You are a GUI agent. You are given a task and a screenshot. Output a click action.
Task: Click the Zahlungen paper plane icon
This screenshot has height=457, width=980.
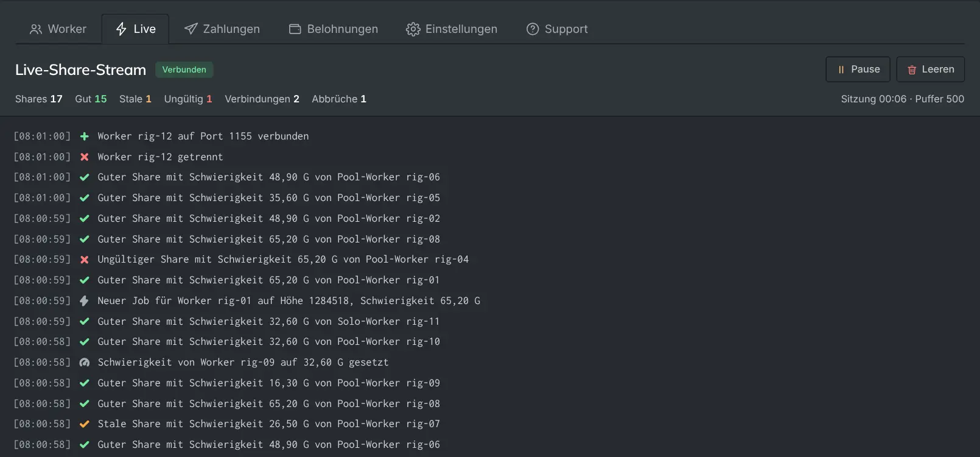(x=191, y=29)
